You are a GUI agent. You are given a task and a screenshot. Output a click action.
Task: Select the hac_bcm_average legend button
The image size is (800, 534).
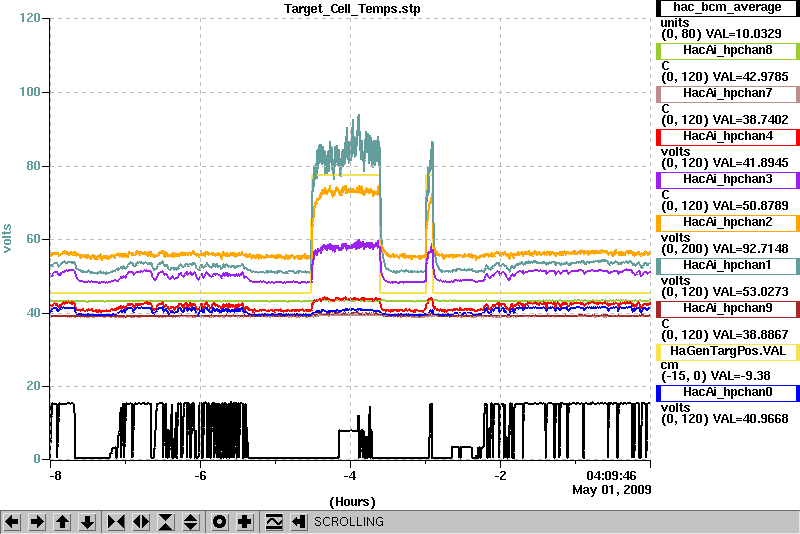tap(728, 8)
